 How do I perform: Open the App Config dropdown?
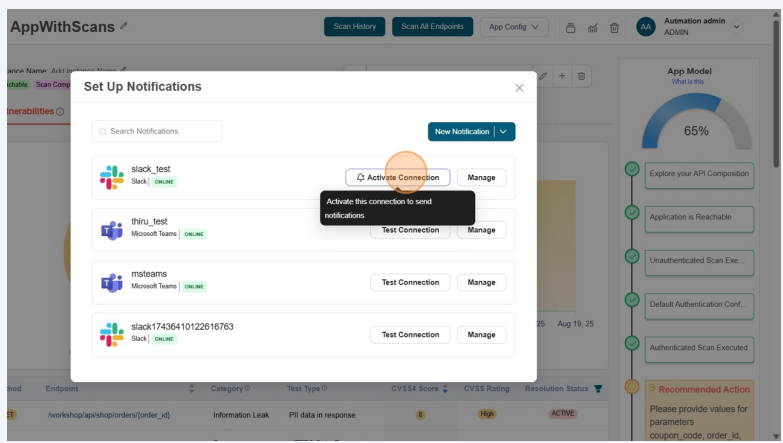point(514,27)
